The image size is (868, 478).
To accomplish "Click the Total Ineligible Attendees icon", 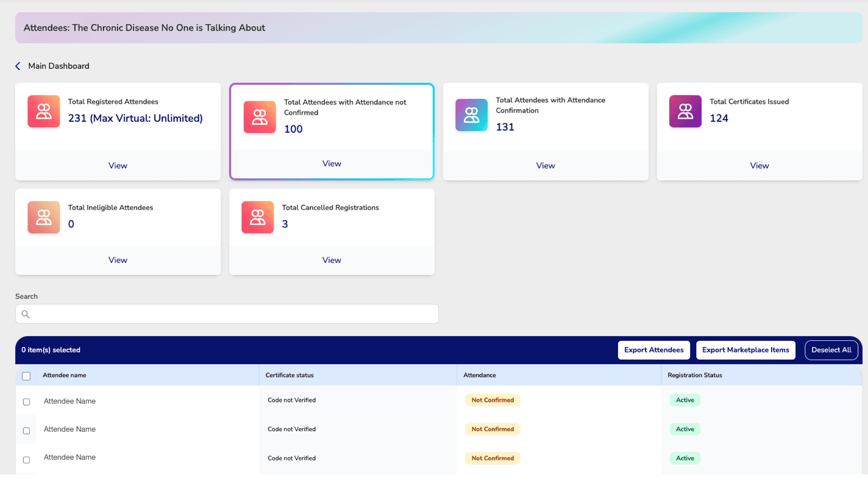I will pyautogui.click(x=43, y=218).
